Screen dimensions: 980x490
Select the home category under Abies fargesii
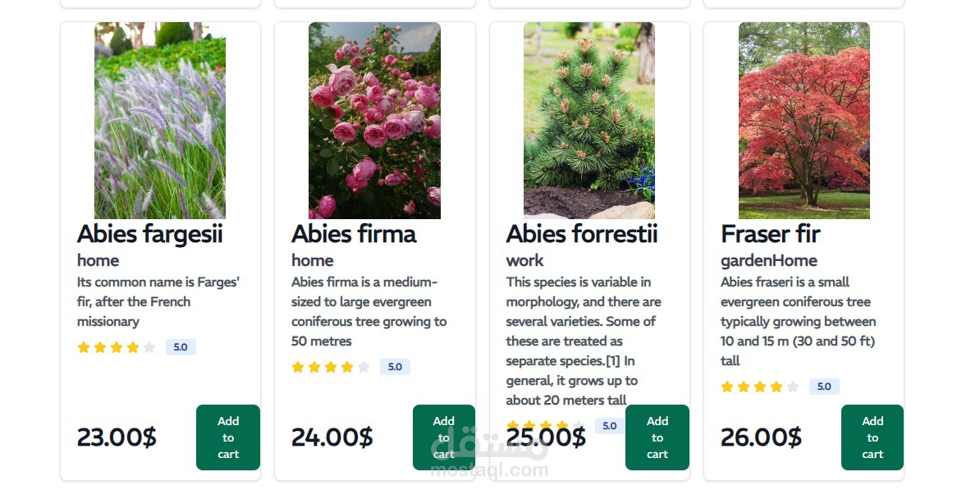pos(98,260)
